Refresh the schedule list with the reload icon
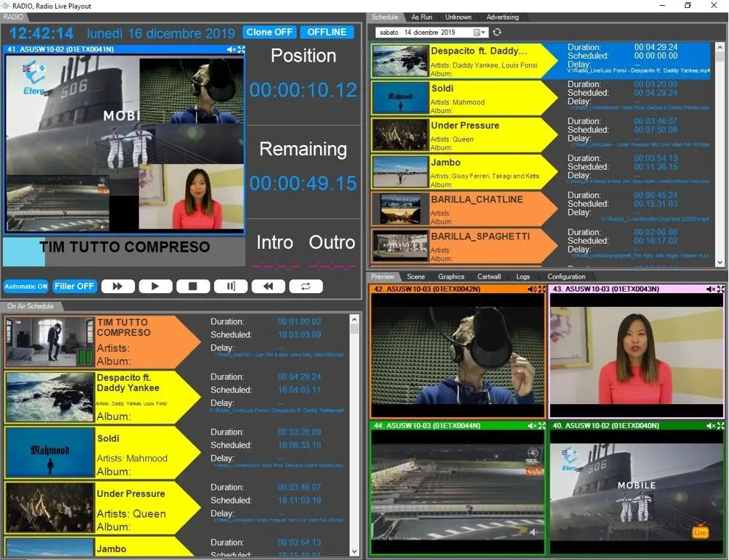 coord(497,33)
